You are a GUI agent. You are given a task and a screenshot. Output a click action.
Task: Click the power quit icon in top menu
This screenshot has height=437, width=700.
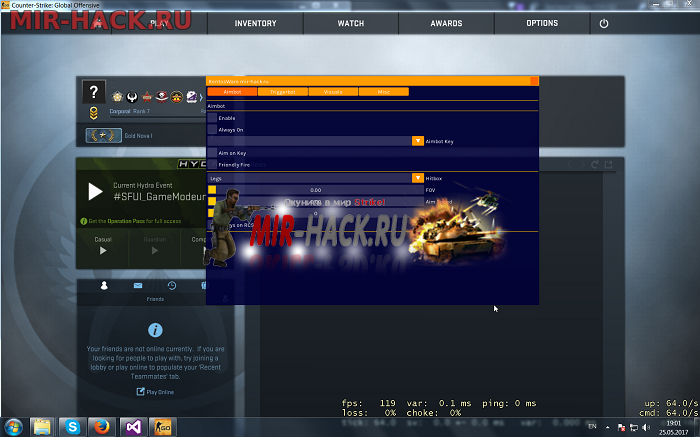(603, 23)
